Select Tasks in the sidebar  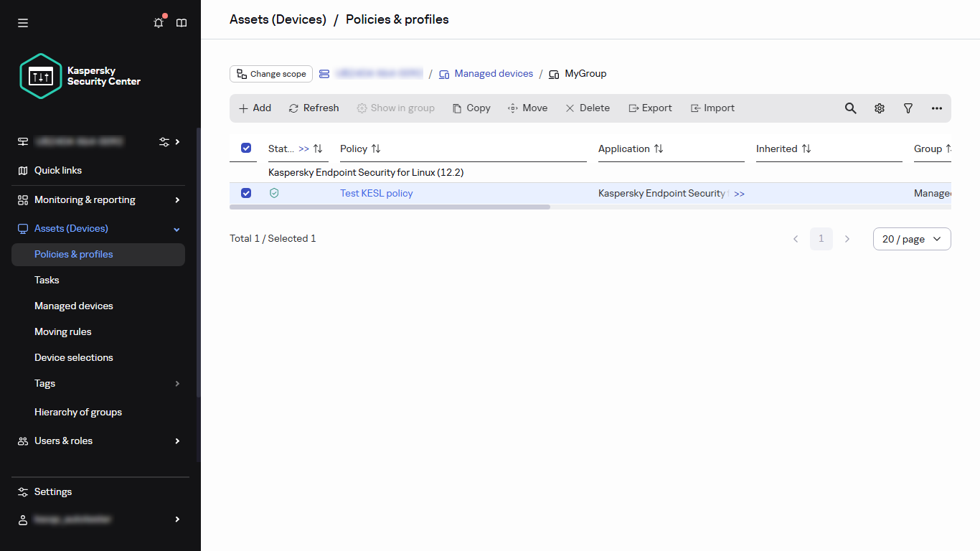[x=46, y=280]
